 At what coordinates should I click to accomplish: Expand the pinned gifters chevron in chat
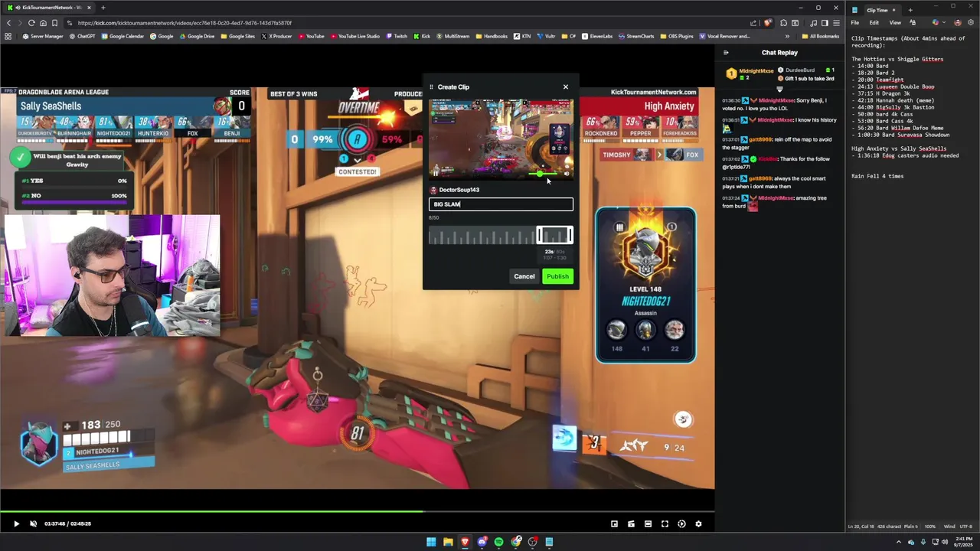[779, 89]
